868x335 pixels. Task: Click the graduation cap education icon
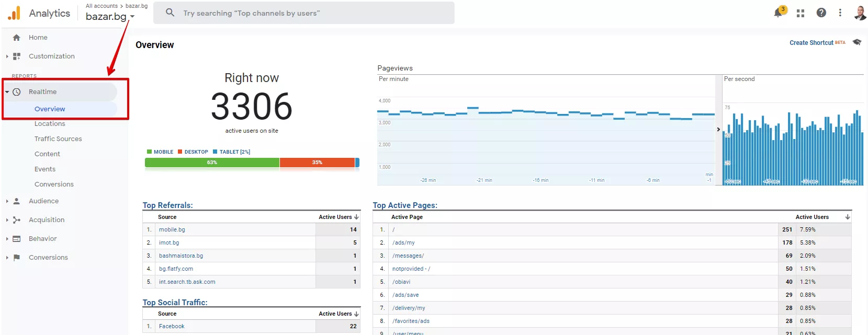[x=856, y=42]
